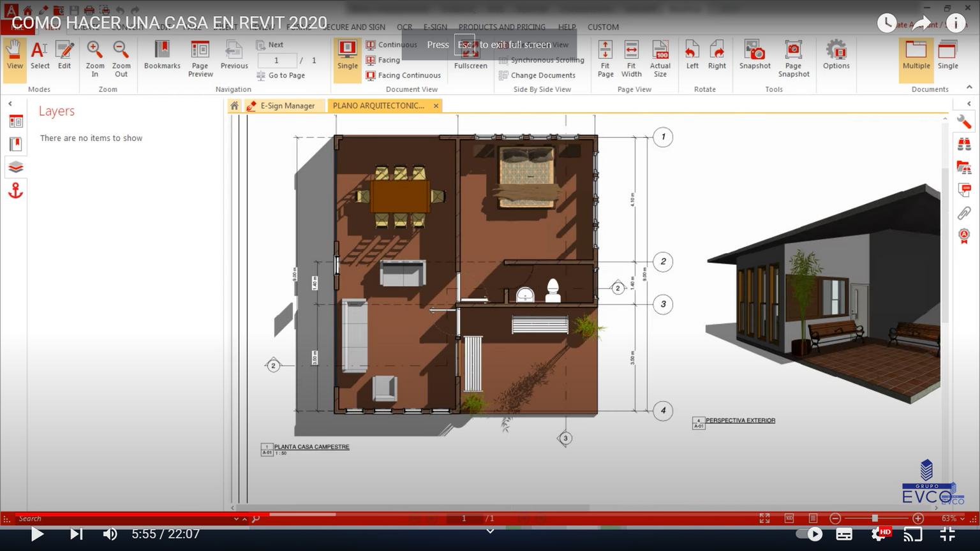Screen dimensions: 980x551
Task: Switch to Edit mode
Action: pos(64,55)
